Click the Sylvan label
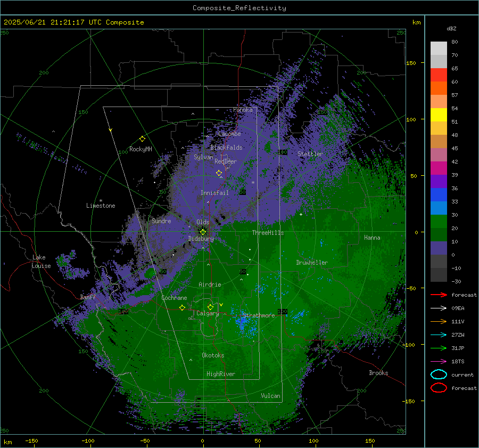Viewport: 479px width, 448px height. point(203,157)
